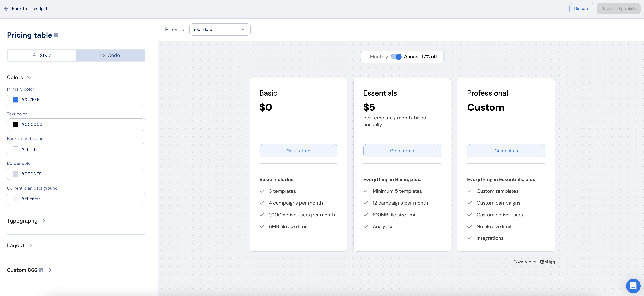644x296 pixels.
Task: Click checkmark beside No file size limit
Action: click(x=470, y=227)
